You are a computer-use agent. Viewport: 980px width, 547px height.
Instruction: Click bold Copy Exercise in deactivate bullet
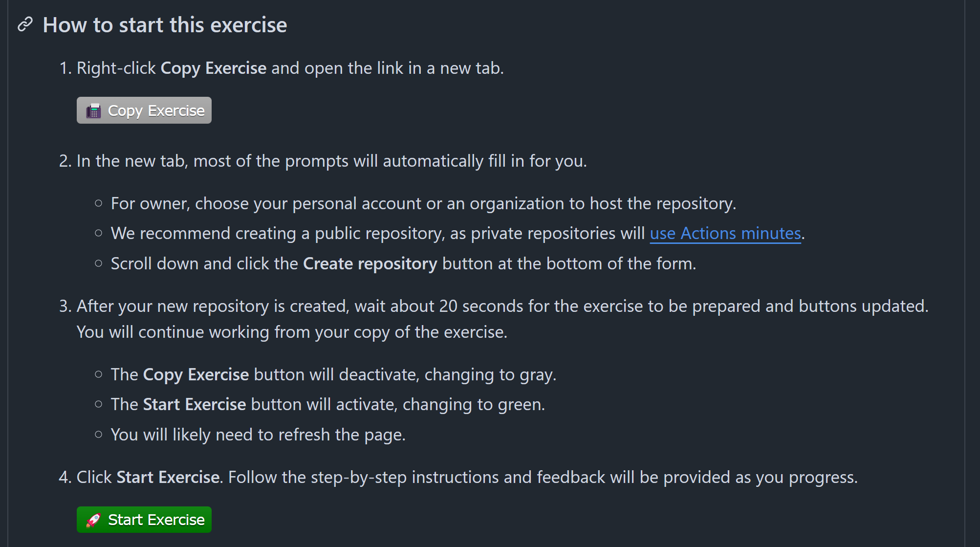(196, 374)
